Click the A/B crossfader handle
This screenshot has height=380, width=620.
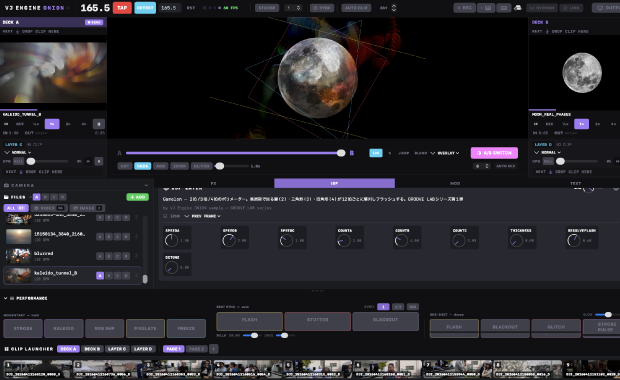pos(341,153)
